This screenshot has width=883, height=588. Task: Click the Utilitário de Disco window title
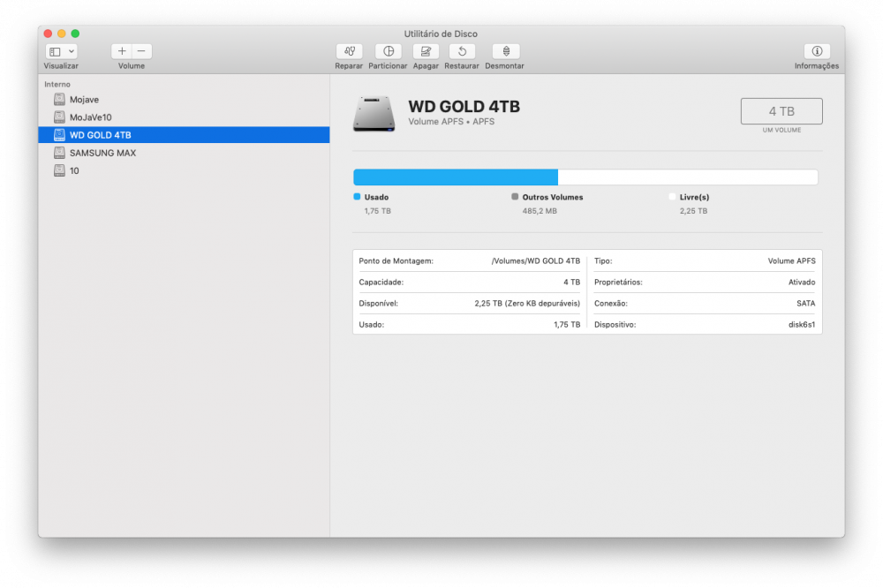tap(441, 34)
